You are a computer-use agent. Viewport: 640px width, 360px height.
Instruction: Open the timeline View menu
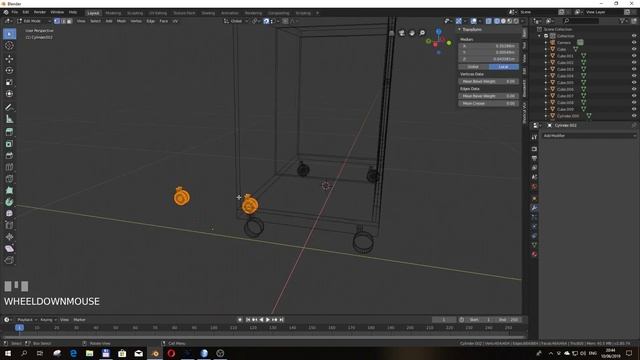(x=64, y=320)
